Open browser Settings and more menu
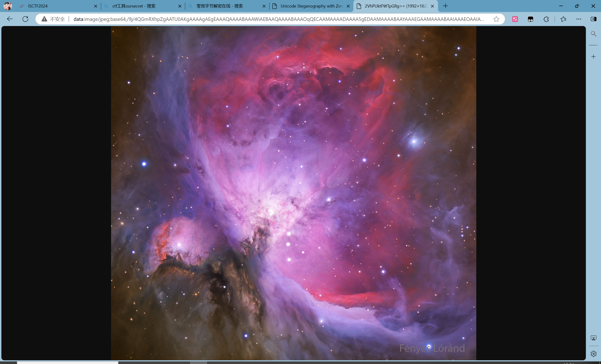Viewport: 601px width, 364px height. point(578,19)
